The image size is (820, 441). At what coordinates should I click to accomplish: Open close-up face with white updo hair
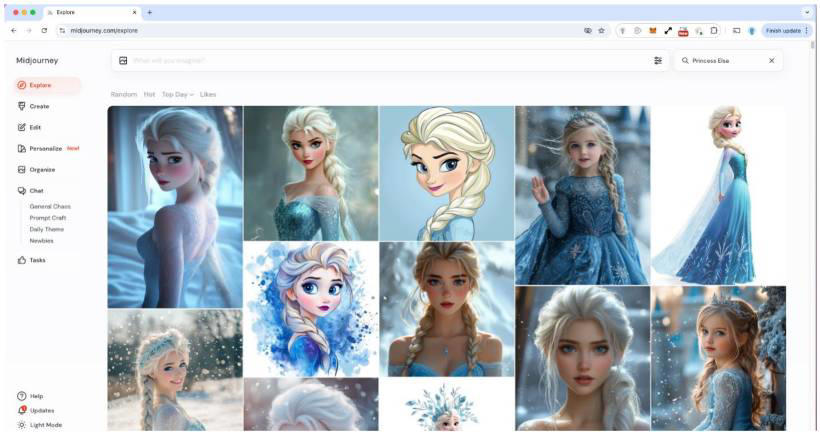click(583, 358)
